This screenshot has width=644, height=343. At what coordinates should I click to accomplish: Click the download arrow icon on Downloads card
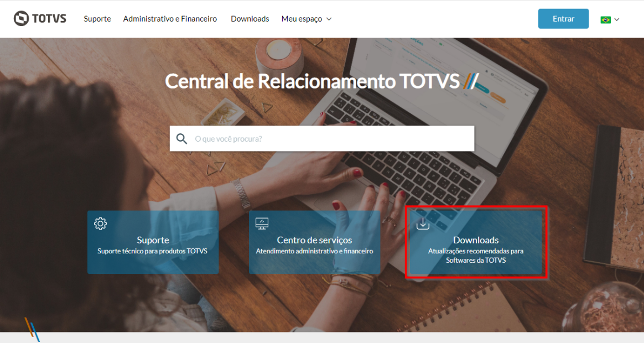click(423, 224)
